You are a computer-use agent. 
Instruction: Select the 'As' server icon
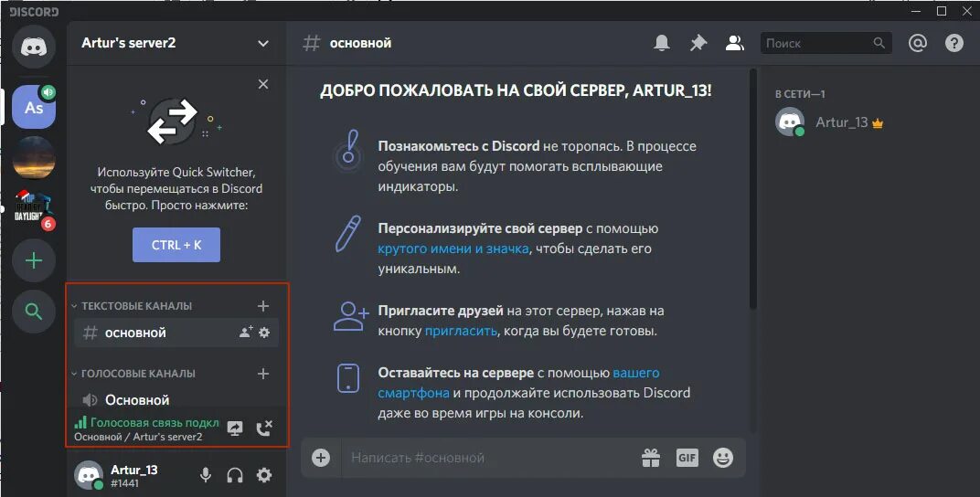[x=34, y=108]
